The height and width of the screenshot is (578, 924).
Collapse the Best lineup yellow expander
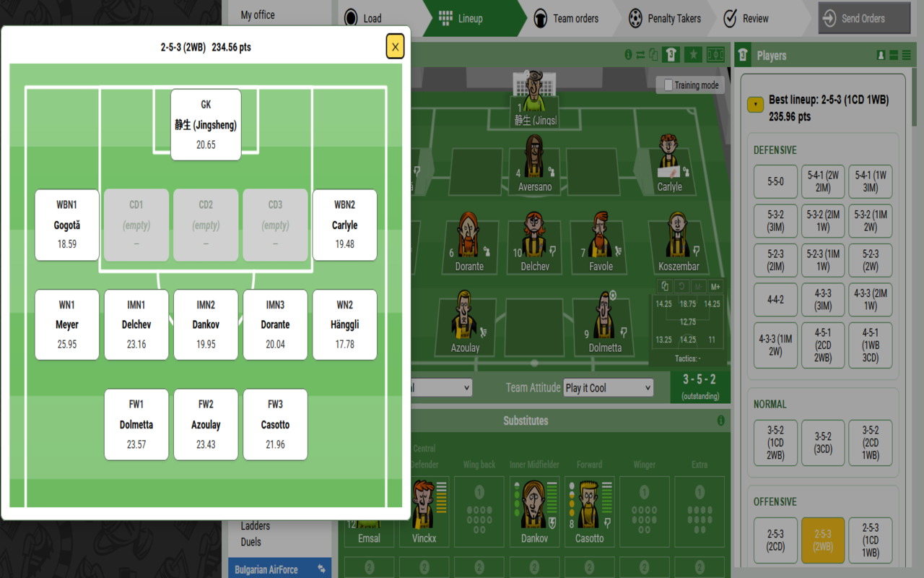754,105
